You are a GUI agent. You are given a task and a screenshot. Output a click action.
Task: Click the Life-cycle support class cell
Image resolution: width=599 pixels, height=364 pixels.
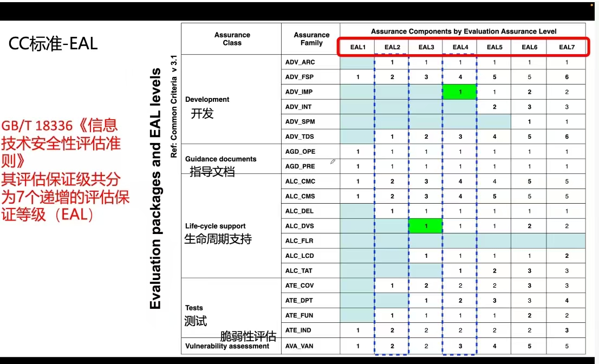click(x=215, y=226)
